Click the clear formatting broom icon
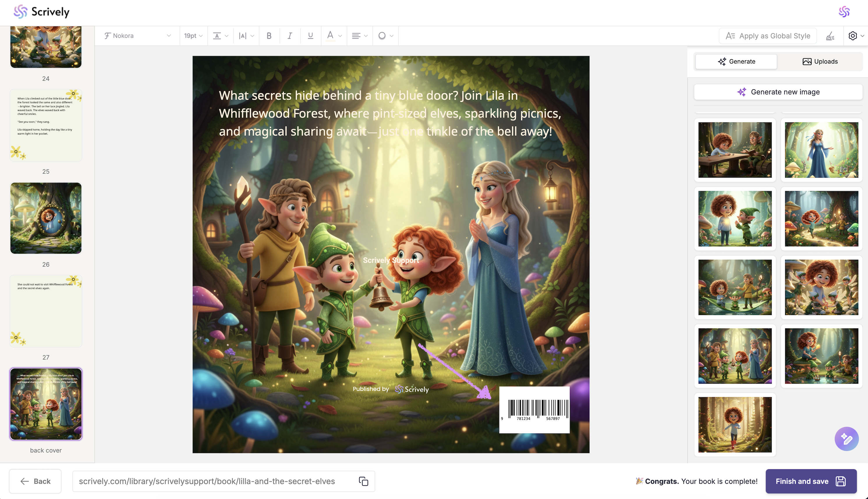 pos(830,36)
